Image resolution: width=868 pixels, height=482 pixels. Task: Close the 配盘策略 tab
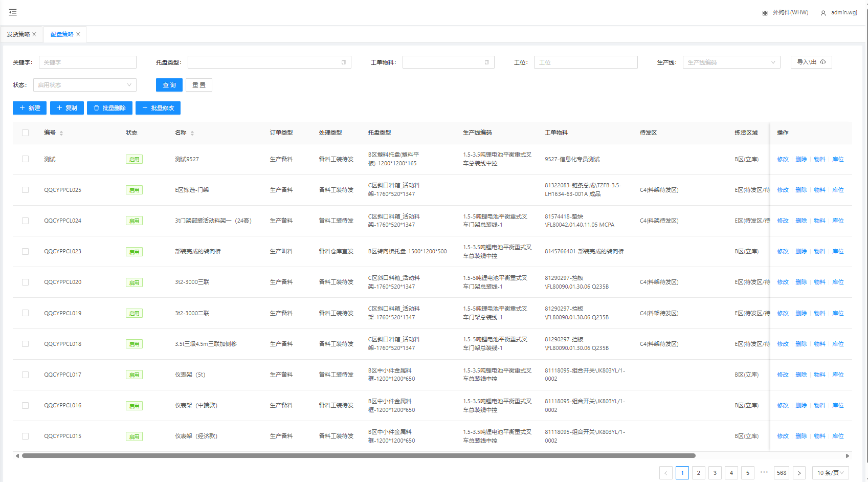pos(78,34)
